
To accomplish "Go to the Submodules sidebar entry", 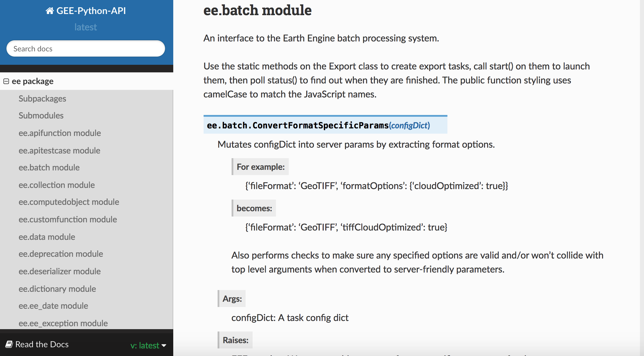I will tap(41, 116).
